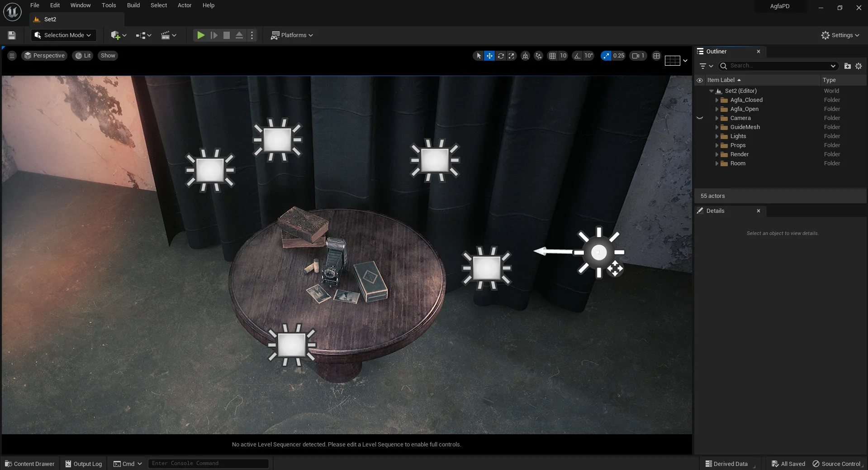This screenshot has height=470, width=868.
Task: Toggle visibility eye of Camera folder
Action: (x=700, y=118)
